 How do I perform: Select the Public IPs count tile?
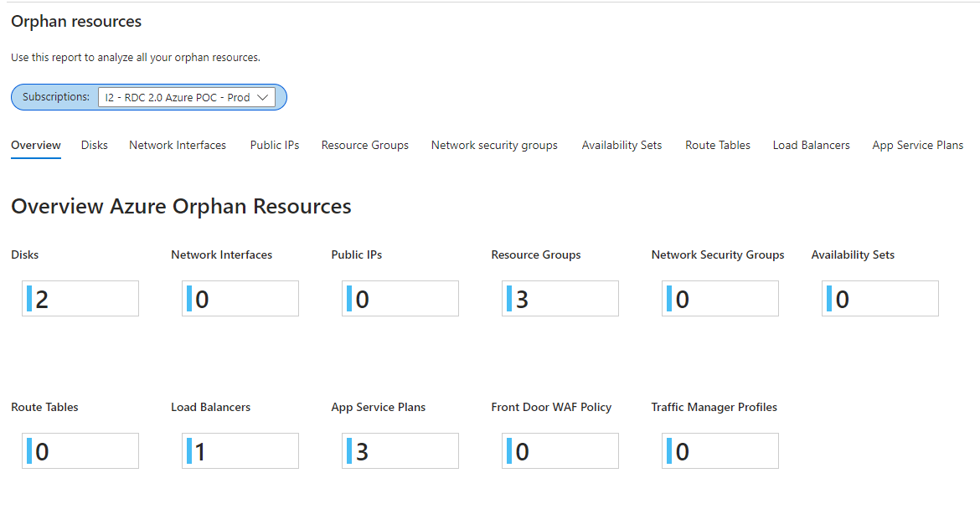tap(400, 299)
